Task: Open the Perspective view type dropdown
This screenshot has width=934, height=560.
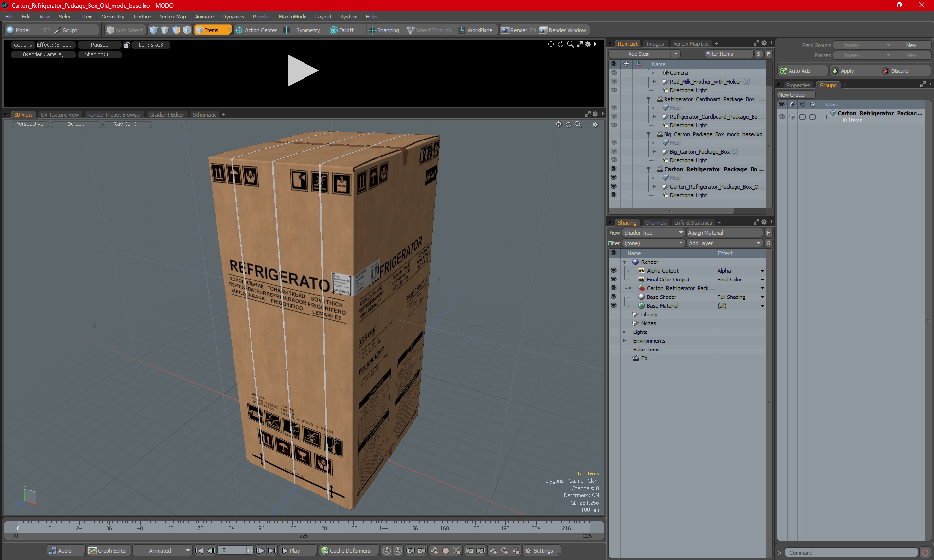Action: click(30, 124)
